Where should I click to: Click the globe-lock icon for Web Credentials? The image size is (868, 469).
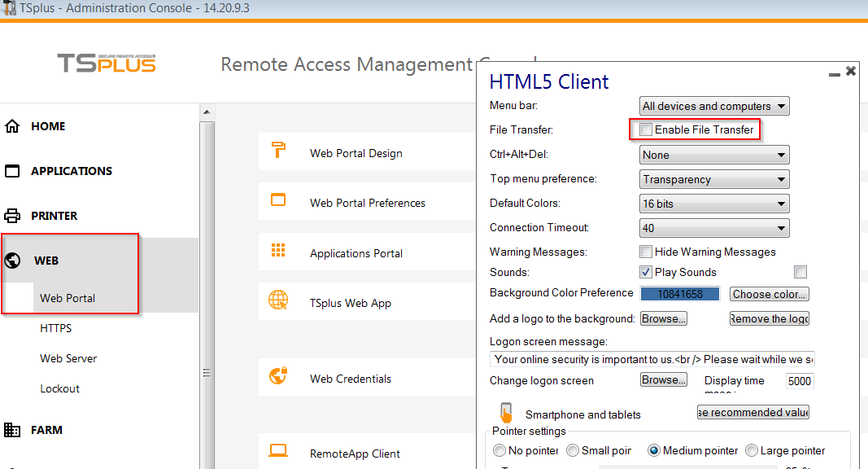pyautogui.click(x=278, y=375)
